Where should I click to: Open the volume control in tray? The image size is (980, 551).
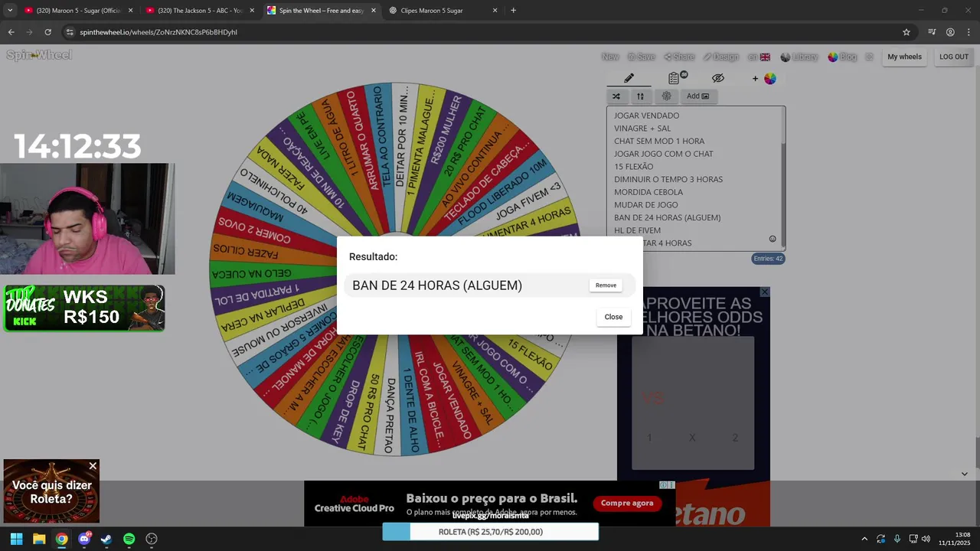pyautogui.click(x=926, y=539)
